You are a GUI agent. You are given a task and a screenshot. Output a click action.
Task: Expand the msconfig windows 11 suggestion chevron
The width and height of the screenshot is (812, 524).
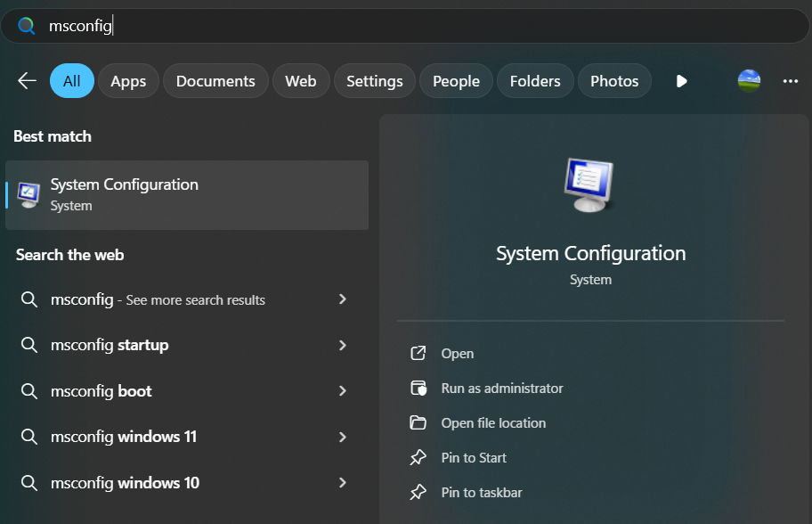tap(343, 437)
